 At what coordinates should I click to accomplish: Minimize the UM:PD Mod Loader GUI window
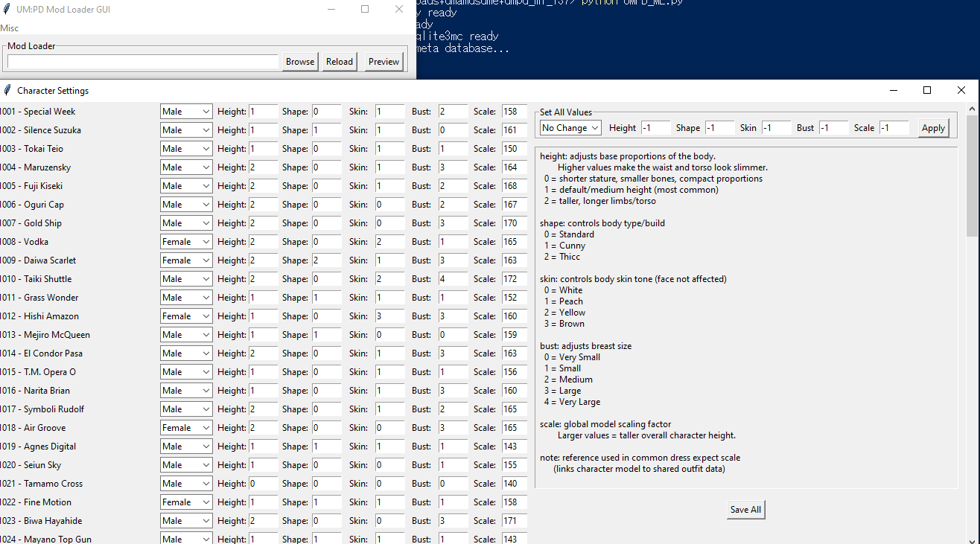coord(332,9)
